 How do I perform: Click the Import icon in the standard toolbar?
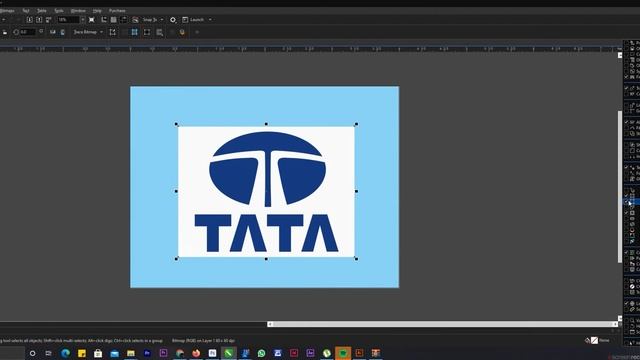tap(29, 20)
